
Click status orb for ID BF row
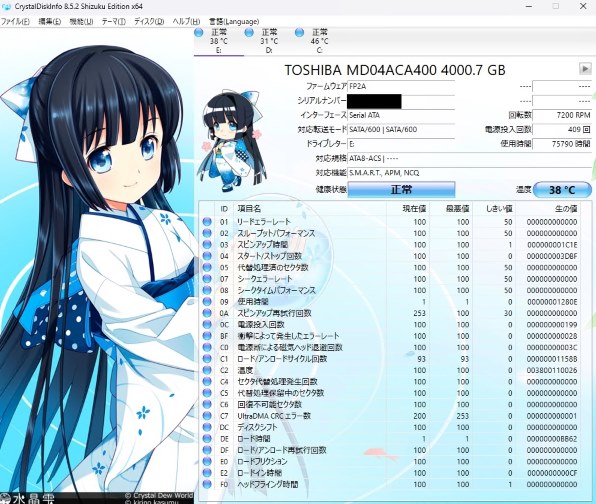click(x=207, y=336)
